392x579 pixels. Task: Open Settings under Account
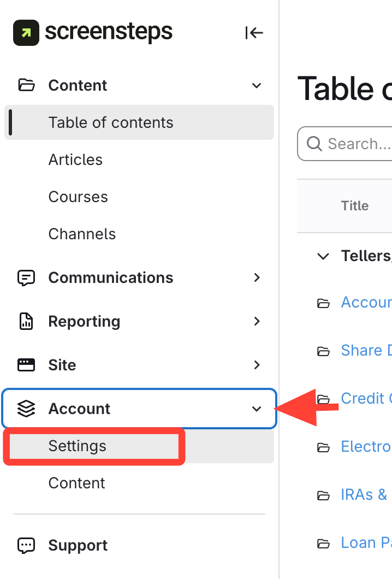[x=78, y=446]
